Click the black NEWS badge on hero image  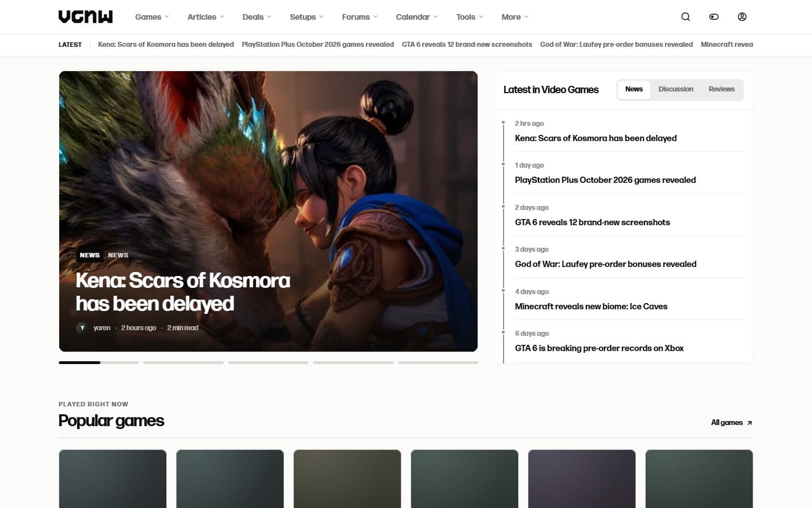(90, 255)
